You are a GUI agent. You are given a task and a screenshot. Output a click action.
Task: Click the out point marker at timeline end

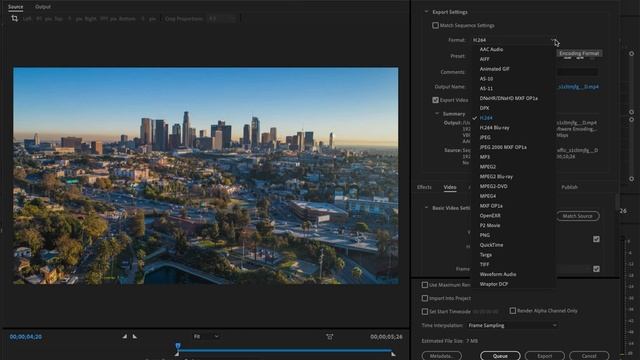(x=393, y=354)
